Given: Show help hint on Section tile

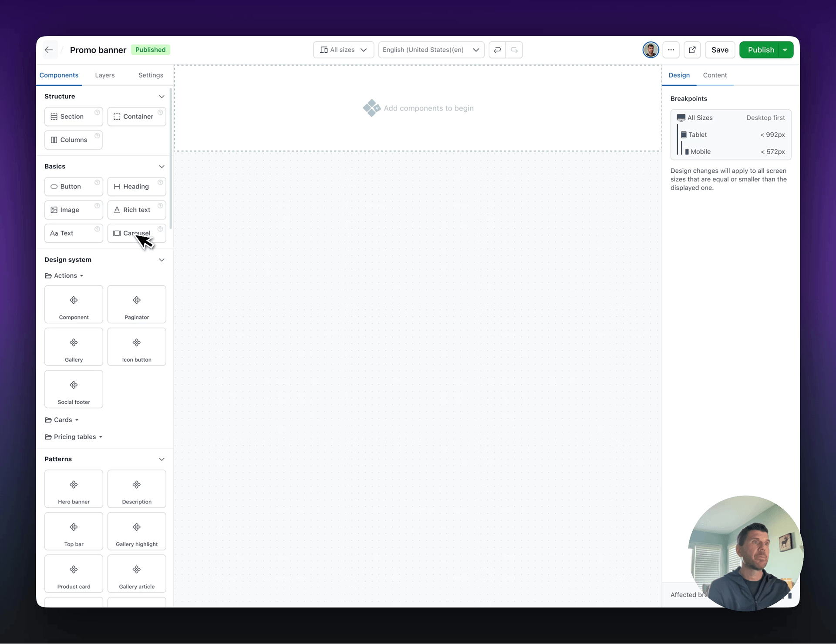Looking at the screenshot, I should pos(97,112).
